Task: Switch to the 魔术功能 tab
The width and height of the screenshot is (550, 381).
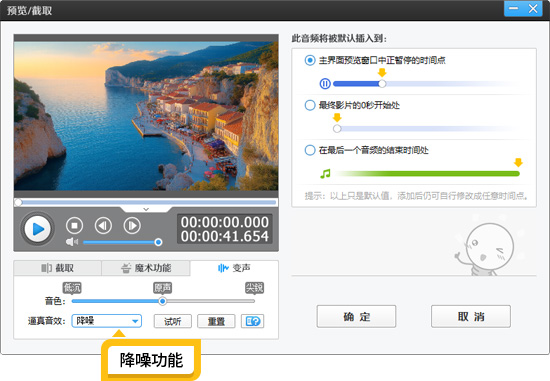Action: click(x=146, y=268)
